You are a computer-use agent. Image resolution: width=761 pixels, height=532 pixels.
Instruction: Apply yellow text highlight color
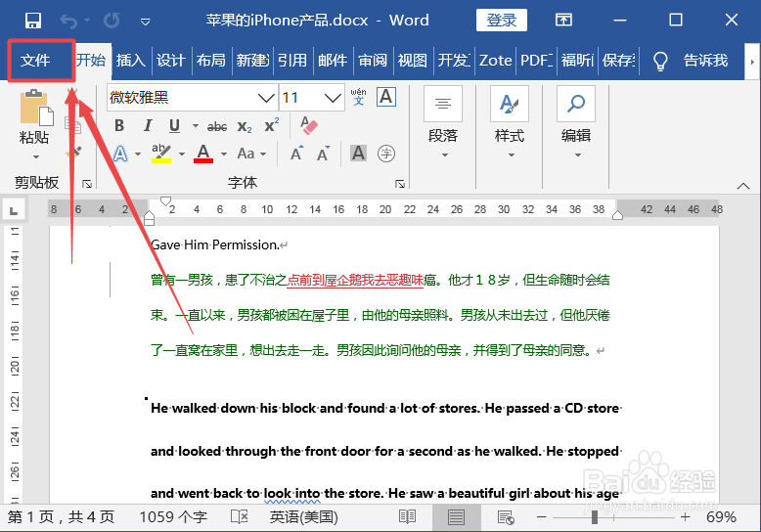tap(161, 154)
